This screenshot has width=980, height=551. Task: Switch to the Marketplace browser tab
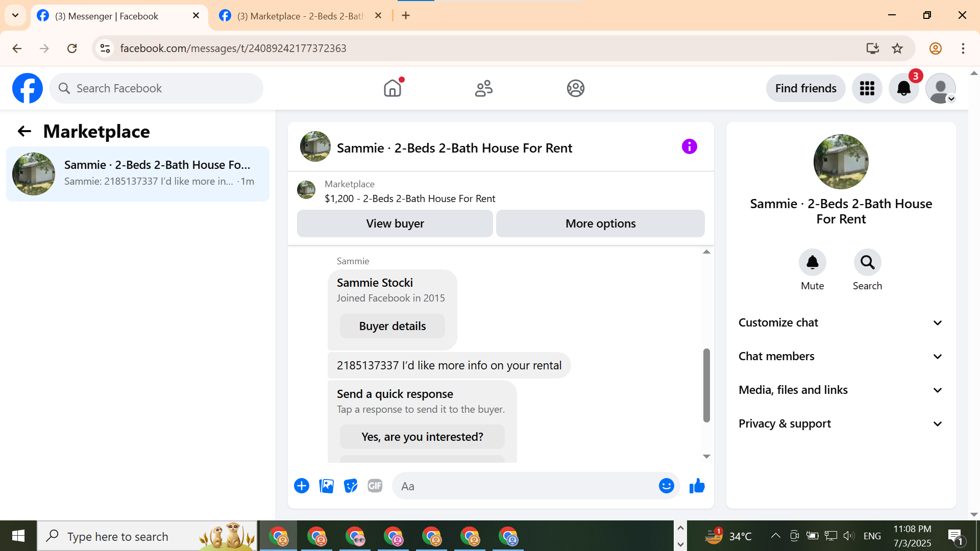(x=300, y=16)
